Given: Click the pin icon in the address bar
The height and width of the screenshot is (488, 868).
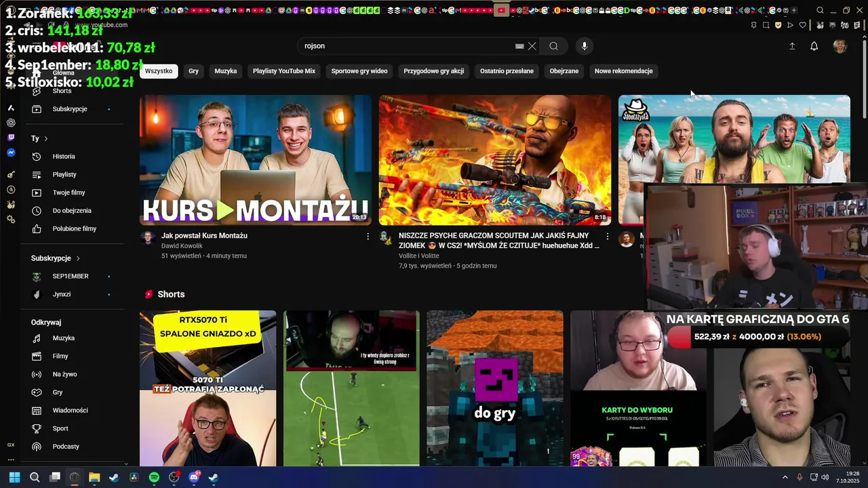Looking at the screenshot, I should point(753,25).
